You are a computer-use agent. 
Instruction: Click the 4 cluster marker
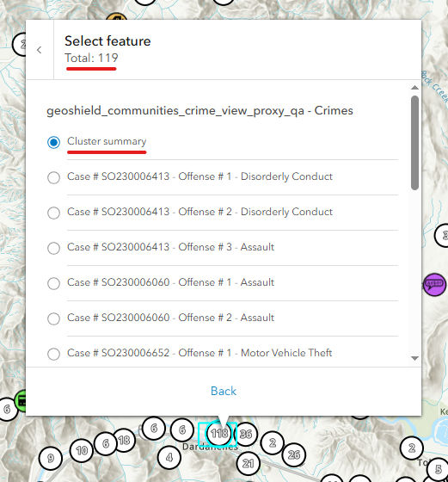click(169, 458)
